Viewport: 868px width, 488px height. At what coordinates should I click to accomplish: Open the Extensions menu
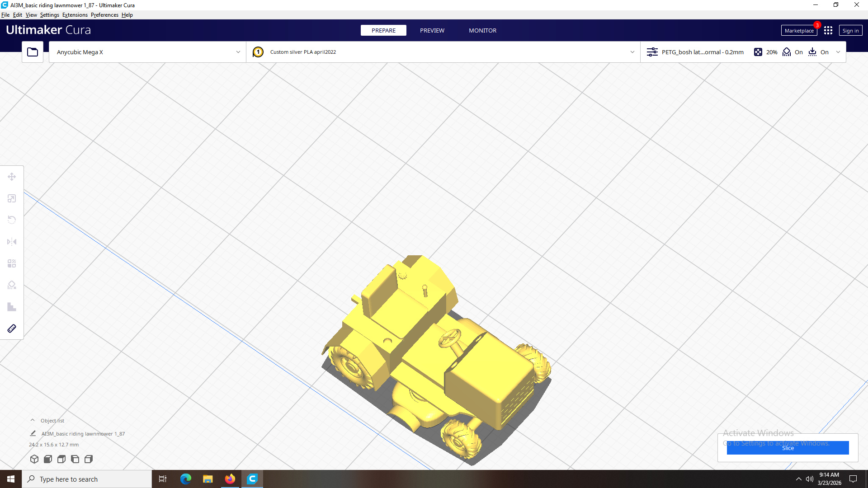click(75, 15)
